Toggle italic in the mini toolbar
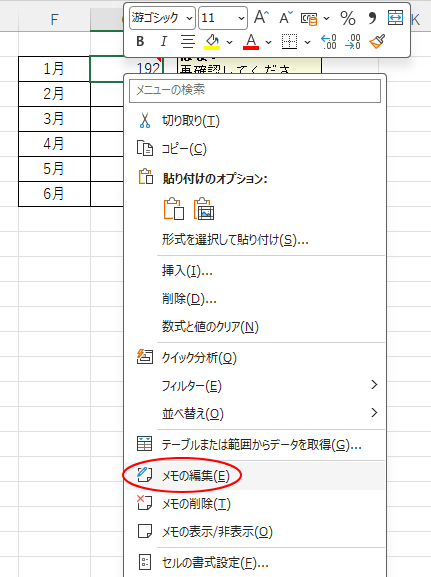Image resolution: width=431 pixels, height=577 pixels. click(163, 42)
